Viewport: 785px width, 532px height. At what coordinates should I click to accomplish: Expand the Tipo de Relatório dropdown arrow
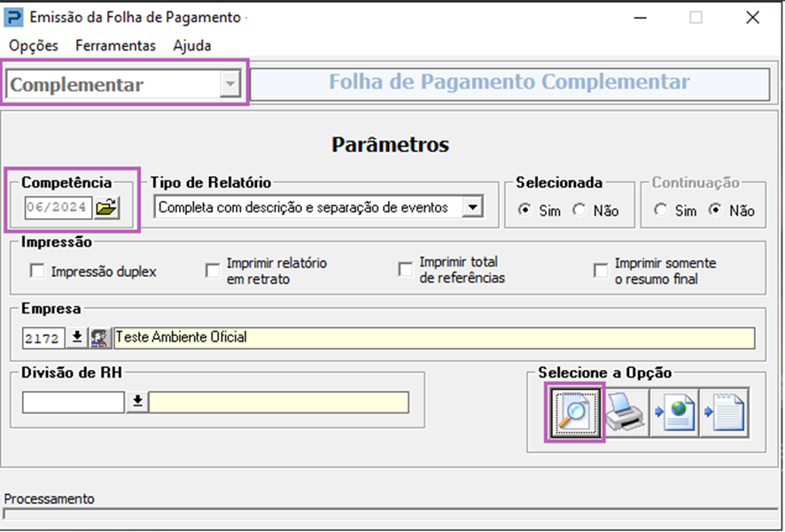tap(472, 207)
